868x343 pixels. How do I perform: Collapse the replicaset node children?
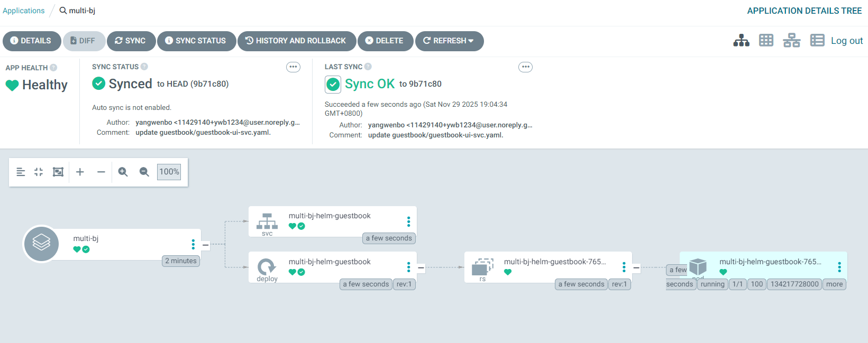[636, 268]
